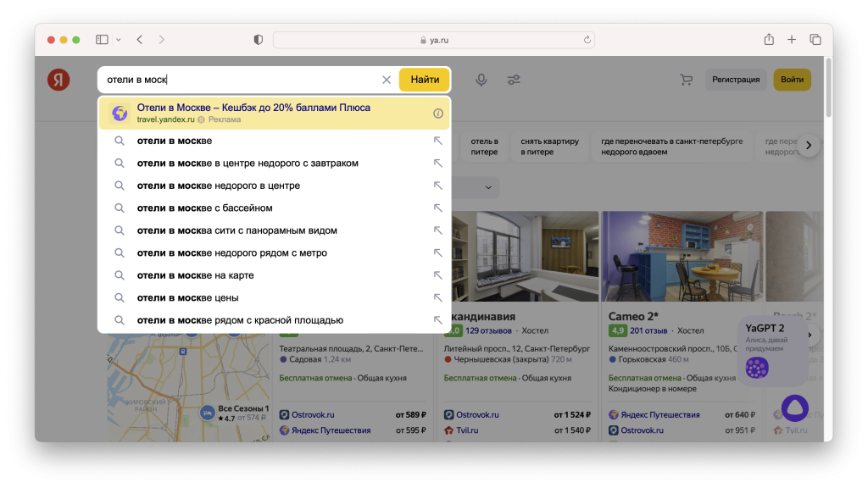Go forward in Safari history

click(162, 40)
